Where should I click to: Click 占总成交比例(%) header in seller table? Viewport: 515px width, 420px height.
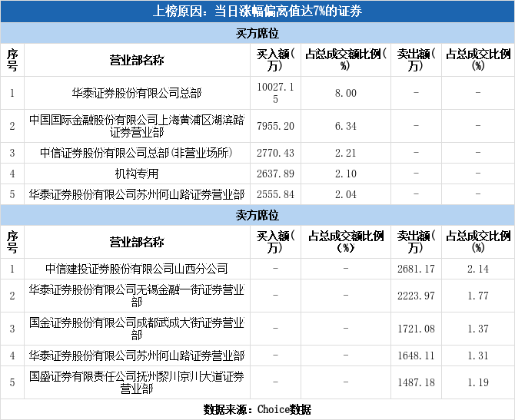(478, 242)
